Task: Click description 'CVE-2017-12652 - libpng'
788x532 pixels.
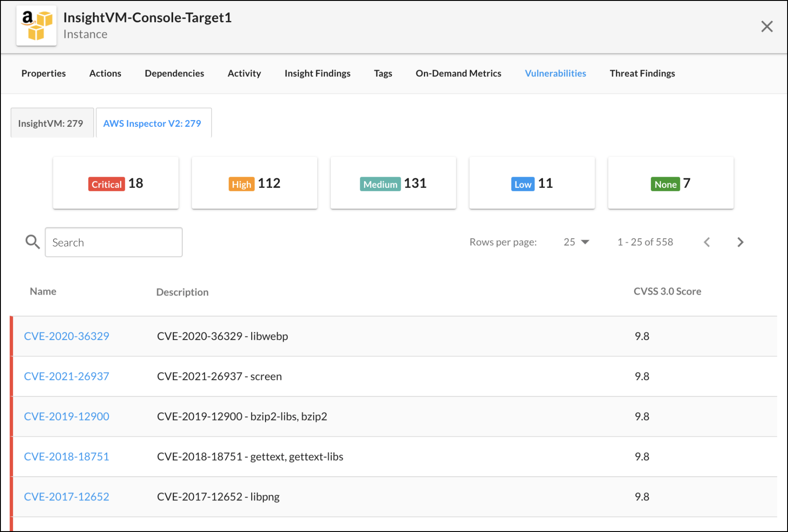Action: click(218, 497)
